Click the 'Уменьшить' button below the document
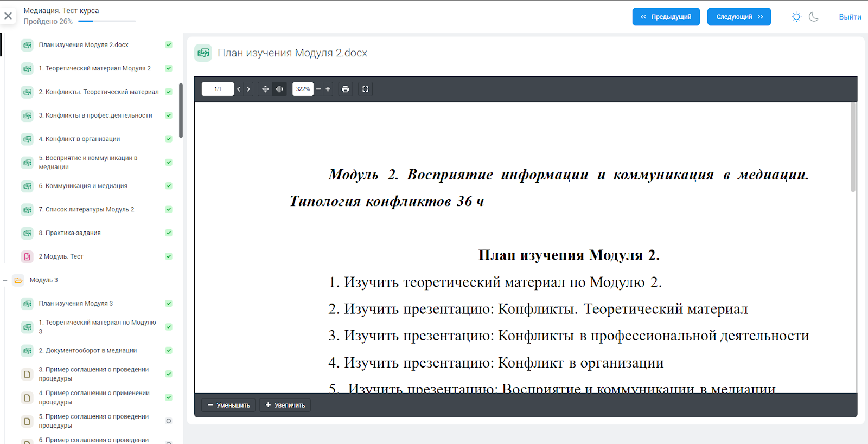Image resolution: width=868 pixels, height=444 pixels. click(229, 405)
